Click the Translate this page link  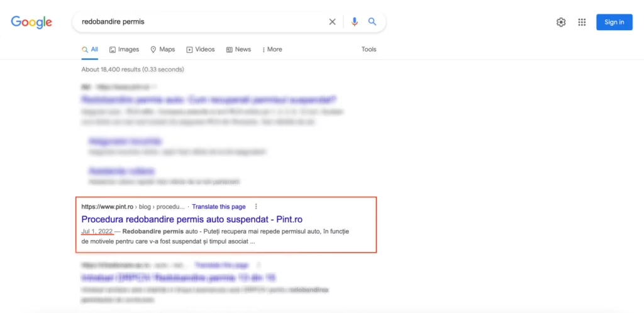[219, 206]
